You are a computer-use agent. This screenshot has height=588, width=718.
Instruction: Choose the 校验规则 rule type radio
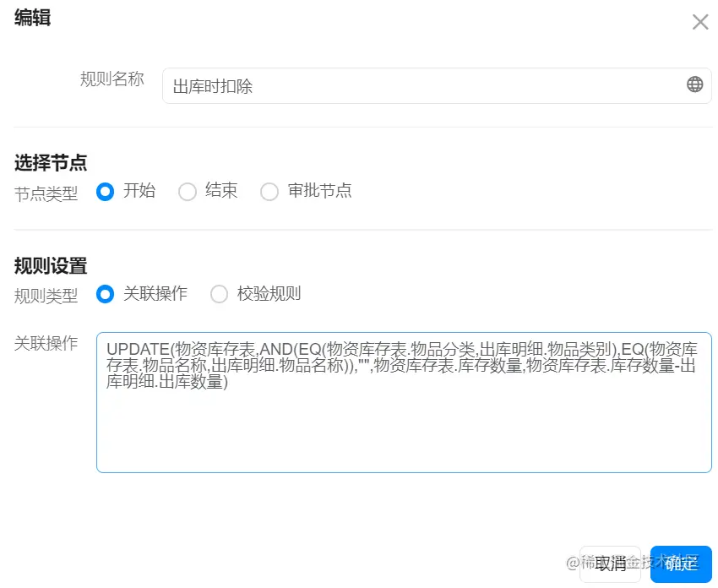point(219,294)
